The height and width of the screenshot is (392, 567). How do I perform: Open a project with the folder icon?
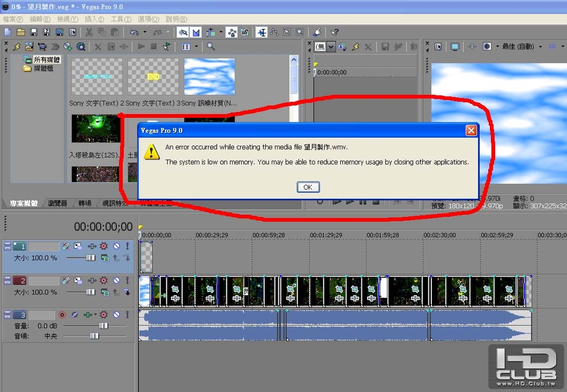click(x=20, y=32)
